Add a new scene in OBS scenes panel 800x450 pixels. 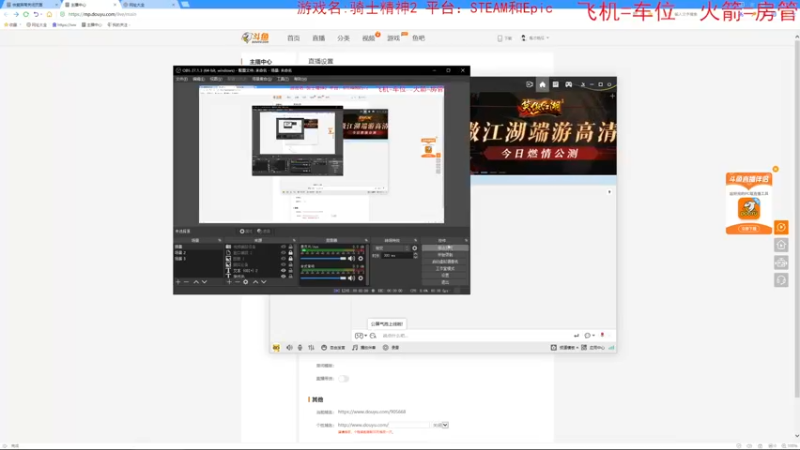click(178, 282)
